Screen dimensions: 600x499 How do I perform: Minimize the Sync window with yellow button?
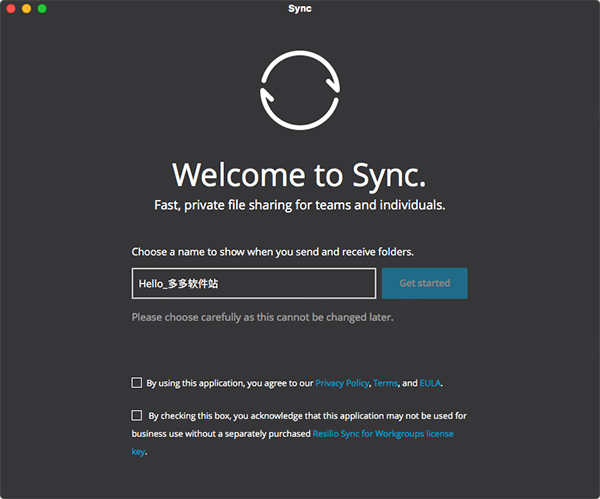pos(26,8)
